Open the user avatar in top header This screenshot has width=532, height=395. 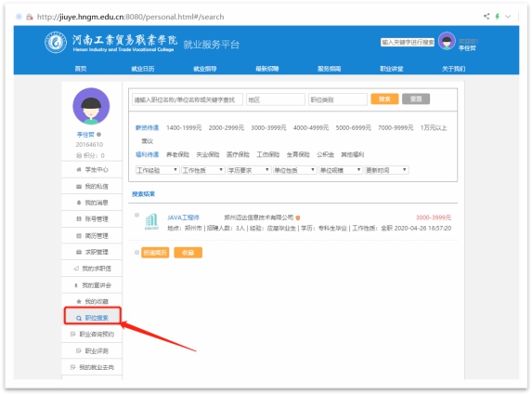click(x=447, y=42)
